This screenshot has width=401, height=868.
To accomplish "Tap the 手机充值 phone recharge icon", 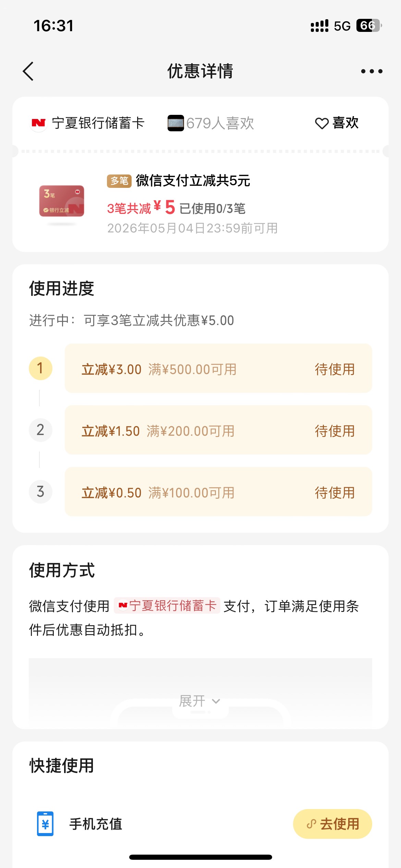I will [x=45, y=824].
